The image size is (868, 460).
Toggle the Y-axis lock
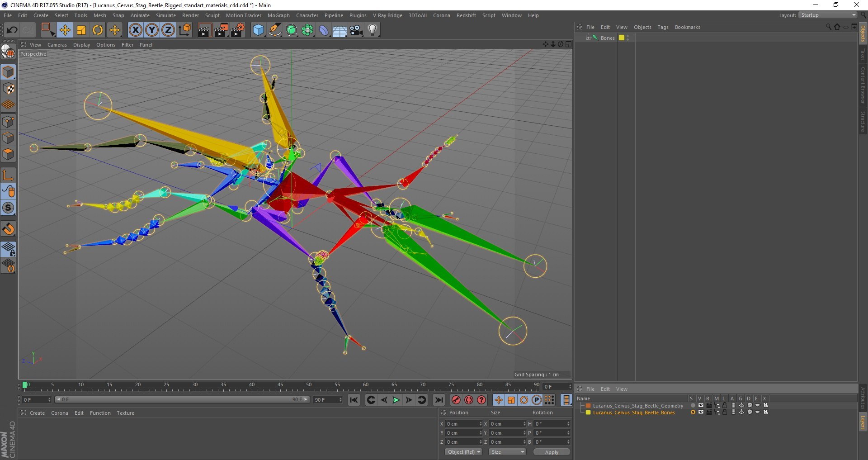point(152,30)
